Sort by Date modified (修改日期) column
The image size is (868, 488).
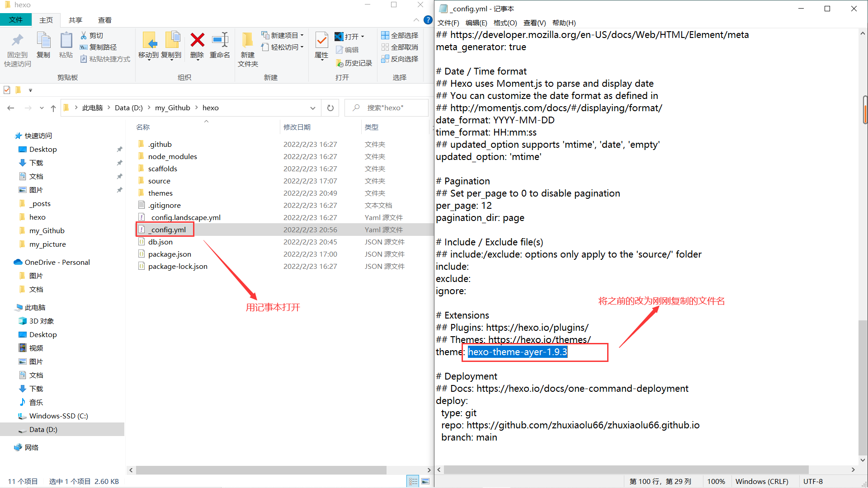297,127
